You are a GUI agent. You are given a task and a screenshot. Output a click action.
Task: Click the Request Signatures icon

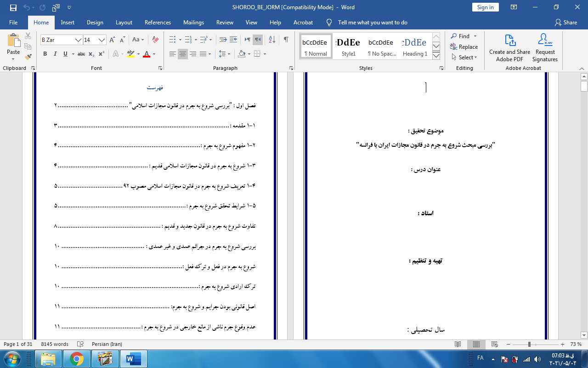[x=545, y=48]
